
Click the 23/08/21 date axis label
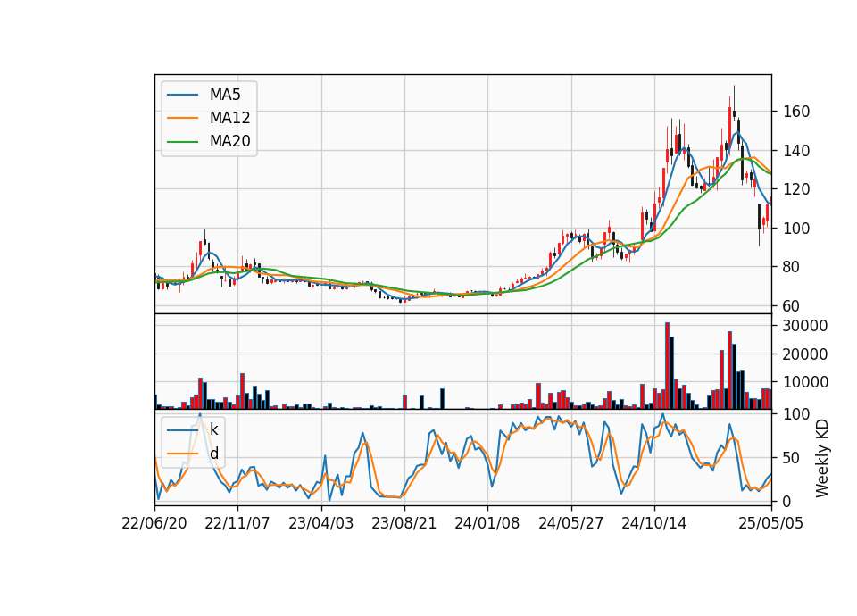pyautogui.click(x=404, y=523)
